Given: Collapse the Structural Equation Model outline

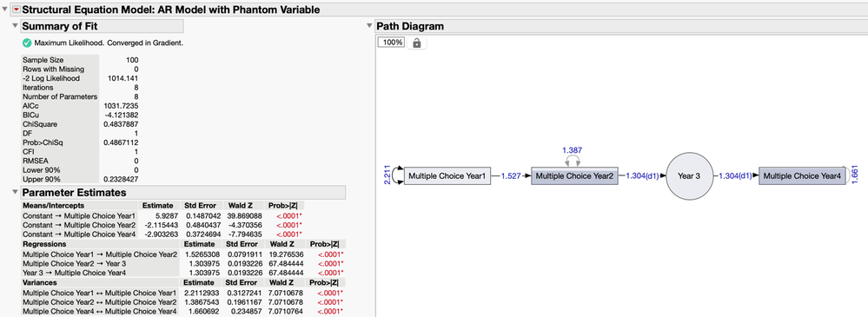Looking at the screenshot, I should (5, 9).
